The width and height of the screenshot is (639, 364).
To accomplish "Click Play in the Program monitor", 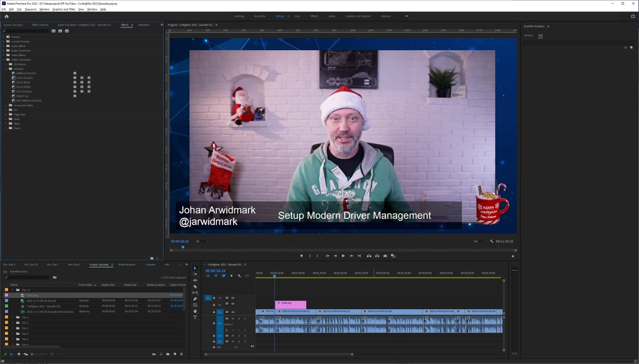I will (343, 256).
